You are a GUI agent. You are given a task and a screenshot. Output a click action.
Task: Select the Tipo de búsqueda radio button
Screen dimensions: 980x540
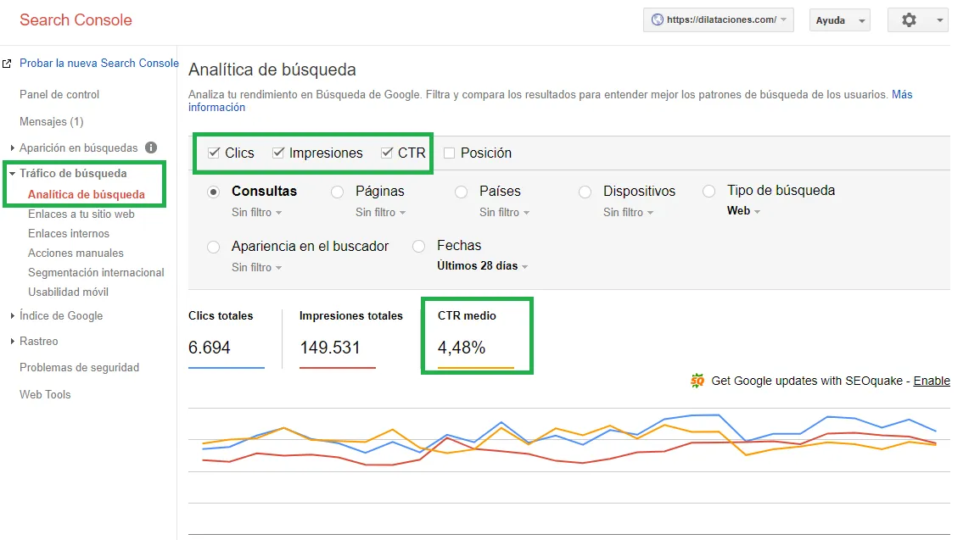tap(708, 191)
